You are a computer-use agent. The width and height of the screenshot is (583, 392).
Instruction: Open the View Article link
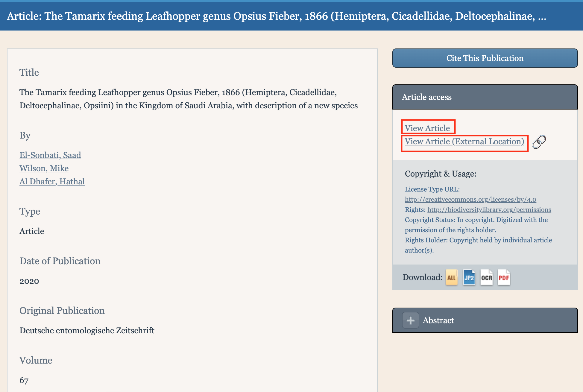[x=428, y=128]
